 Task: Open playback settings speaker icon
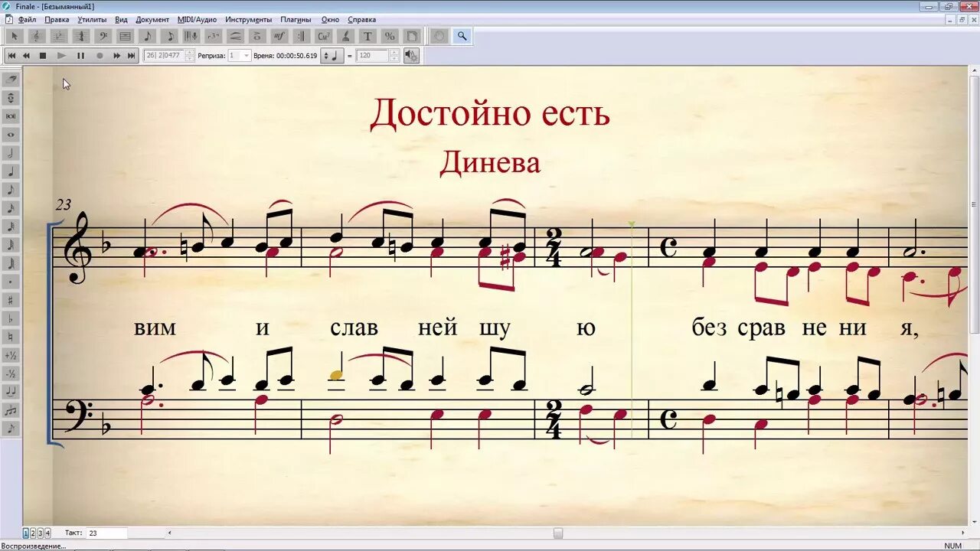point(411,56)
